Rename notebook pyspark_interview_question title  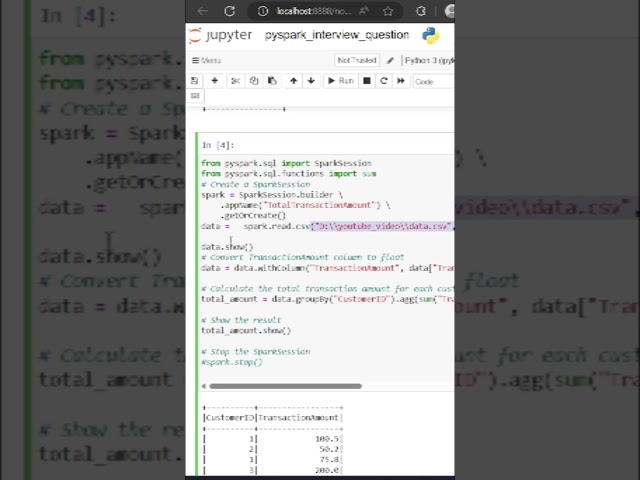coord(337,35)
